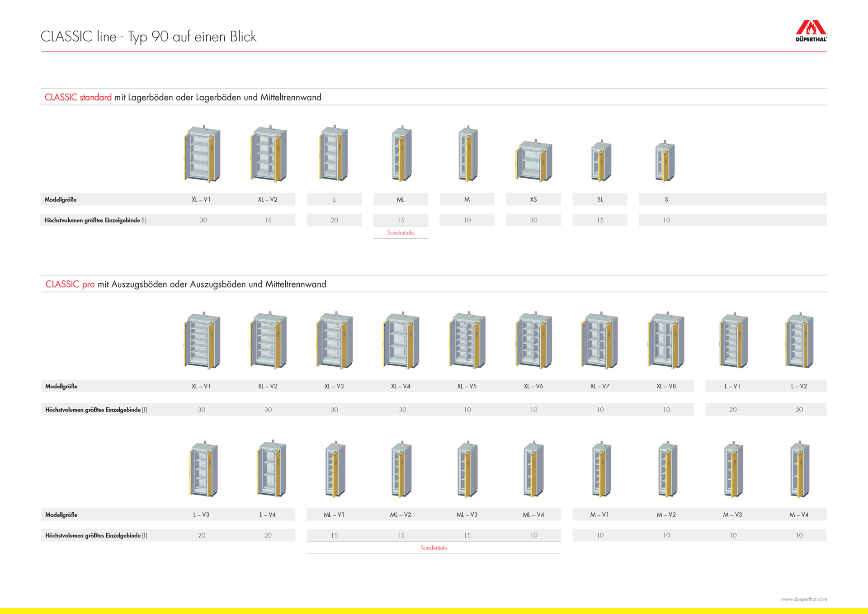Click the cabinet image above model label L
The image size is (868, 614).
pos(334,153)
